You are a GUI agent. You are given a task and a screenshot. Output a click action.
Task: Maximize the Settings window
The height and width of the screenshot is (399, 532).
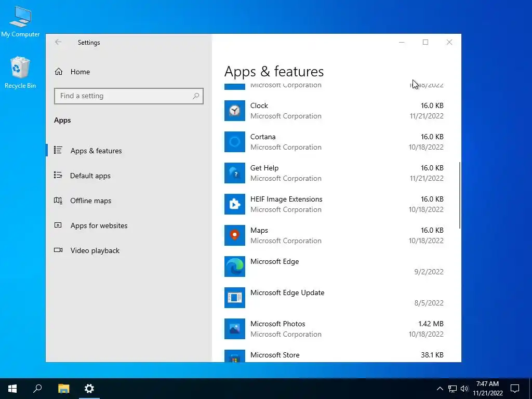(x=425, y=42)
